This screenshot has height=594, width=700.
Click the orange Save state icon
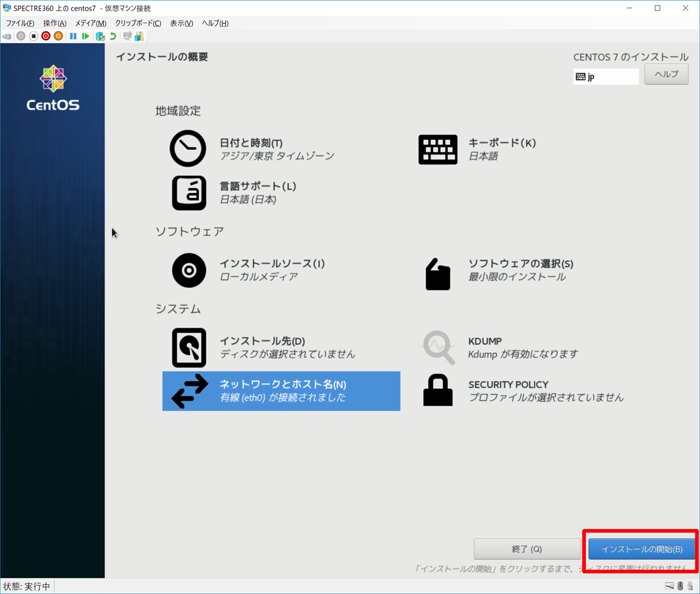[x=58, y=36]
